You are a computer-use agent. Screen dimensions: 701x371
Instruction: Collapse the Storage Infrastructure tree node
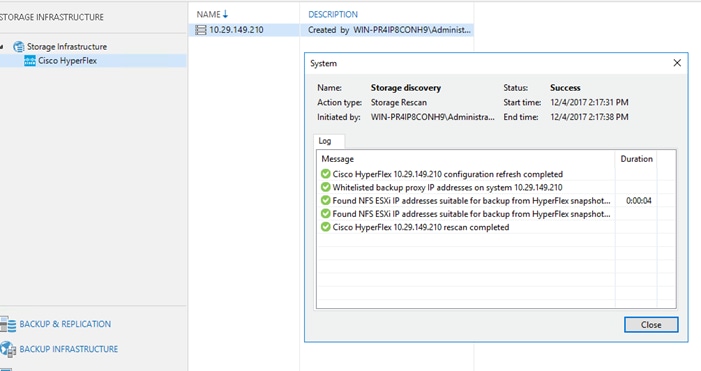(2, 46)
